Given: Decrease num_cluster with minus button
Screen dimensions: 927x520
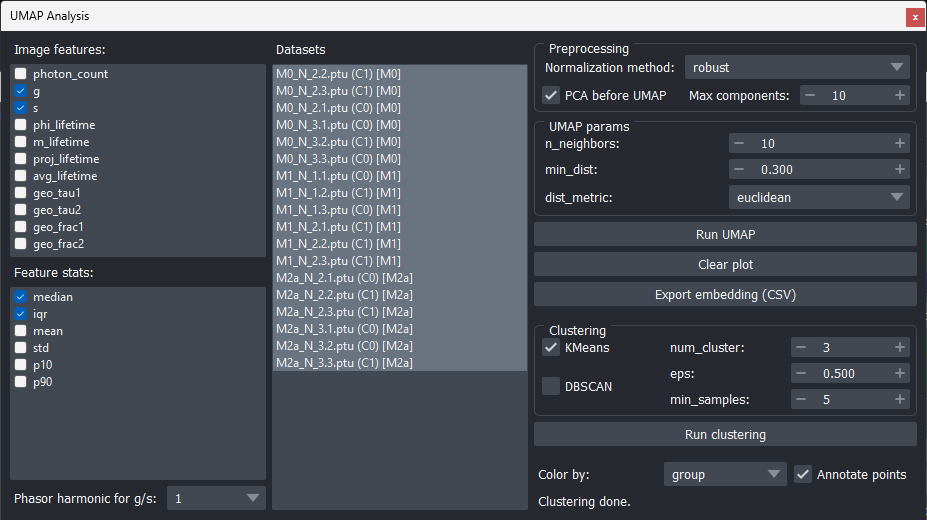Looking at the screenshot, I should 801,347.
